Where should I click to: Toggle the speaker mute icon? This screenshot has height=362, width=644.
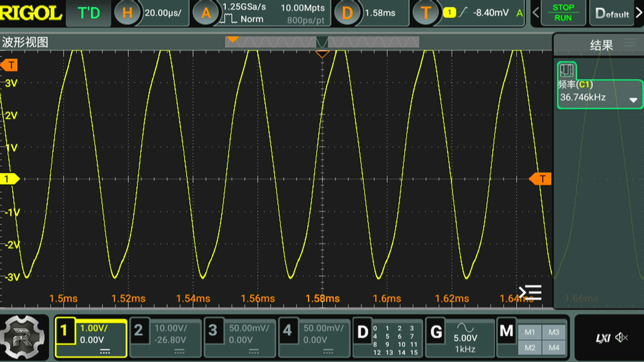pos(622,338)
